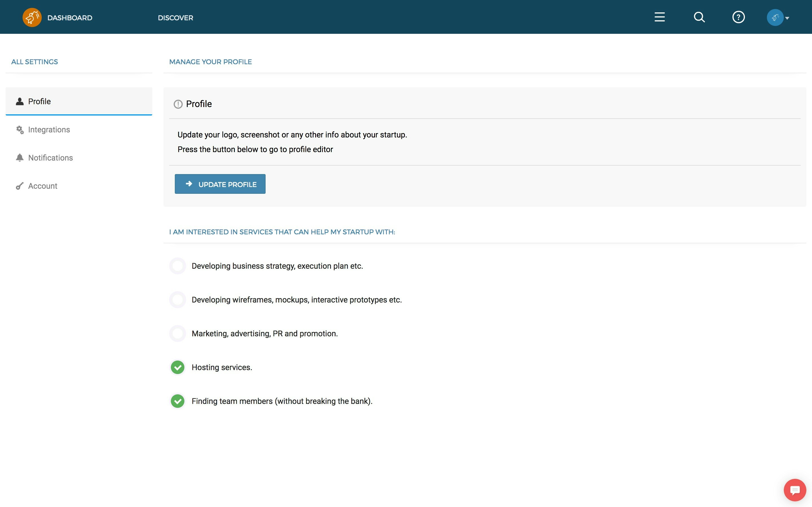
Task: Expand the avatar dropdown arrow
Action: (787, 18)
